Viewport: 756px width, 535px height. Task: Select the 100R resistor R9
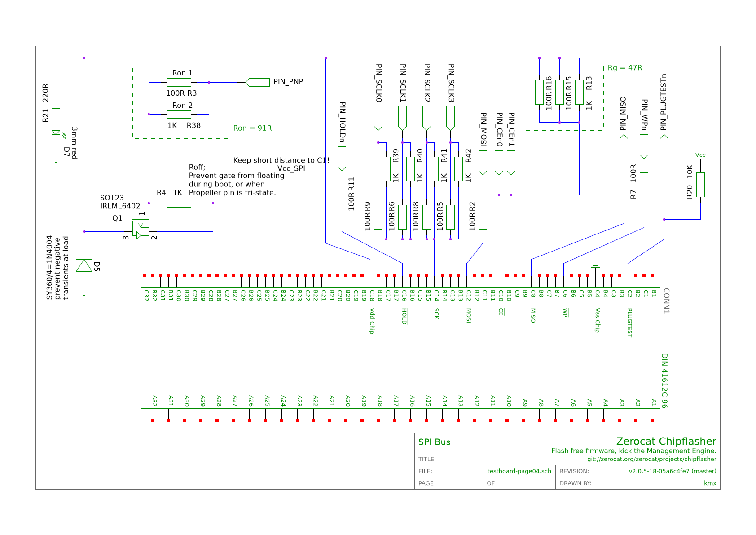378,217
